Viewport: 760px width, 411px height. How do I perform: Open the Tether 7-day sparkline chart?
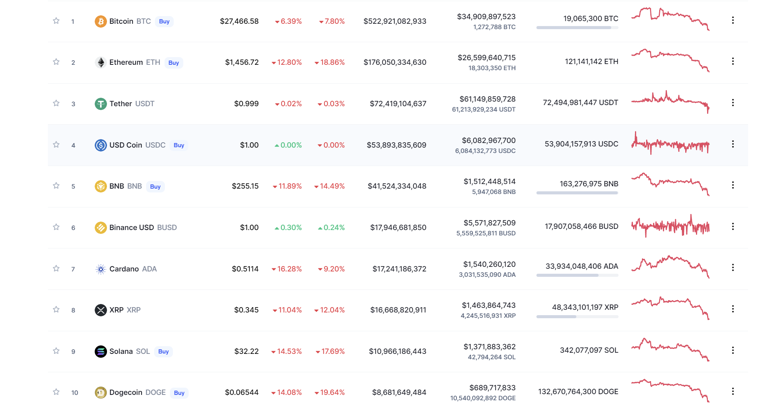(670, 102)
